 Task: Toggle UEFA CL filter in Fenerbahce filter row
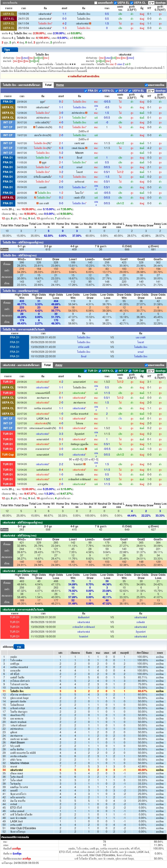[x=100, y=371]
